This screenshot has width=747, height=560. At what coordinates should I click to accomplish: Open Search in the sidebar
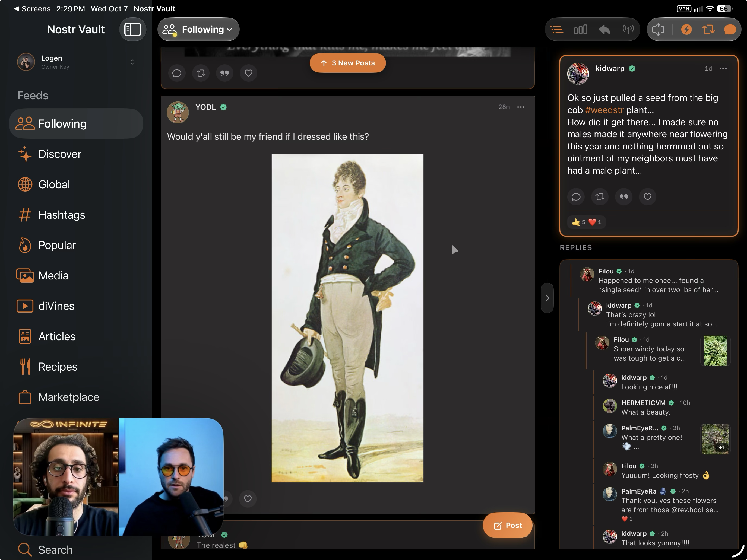76,549
